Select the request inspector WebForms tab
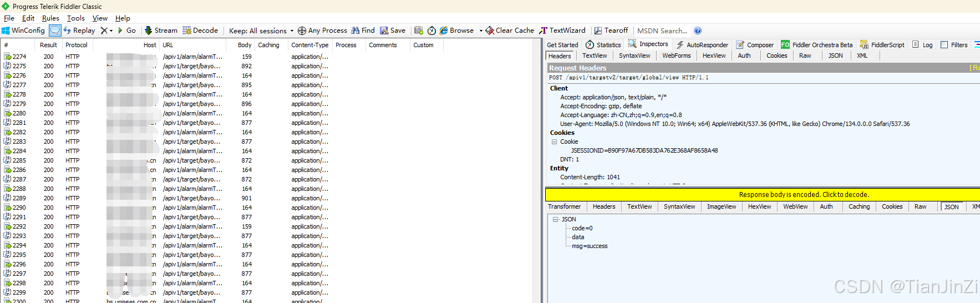Screen dimensions: 980x303 (677, 55)
